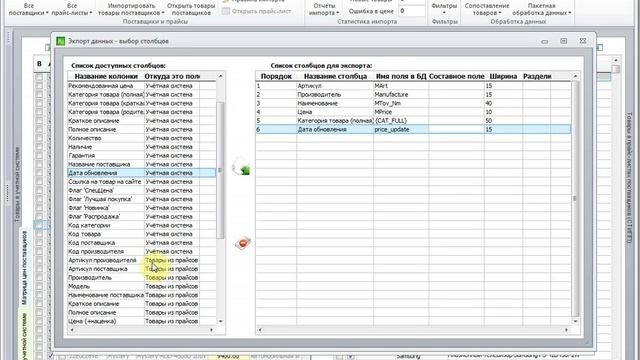Select export row 4 'Цена'

point(413,112)
